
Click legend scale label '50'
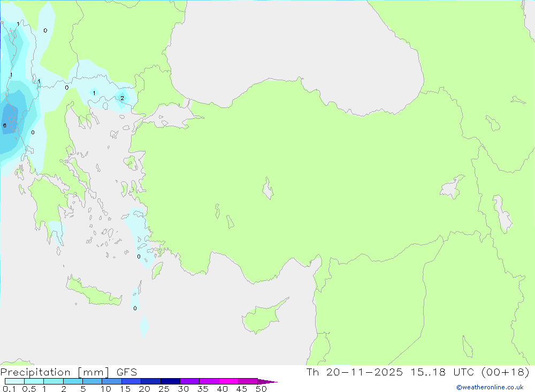[x=261, y=389]
